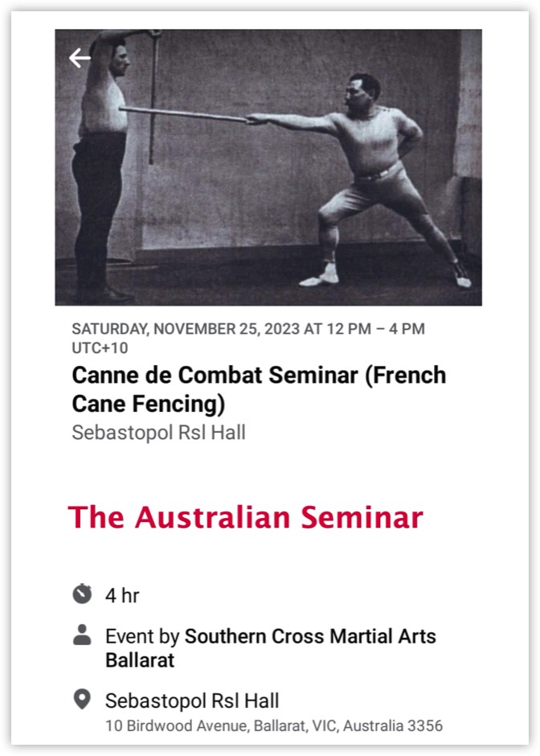This screenshot has height=756, width=540.
Task: Click Event by label text
Action: (142, 635)
